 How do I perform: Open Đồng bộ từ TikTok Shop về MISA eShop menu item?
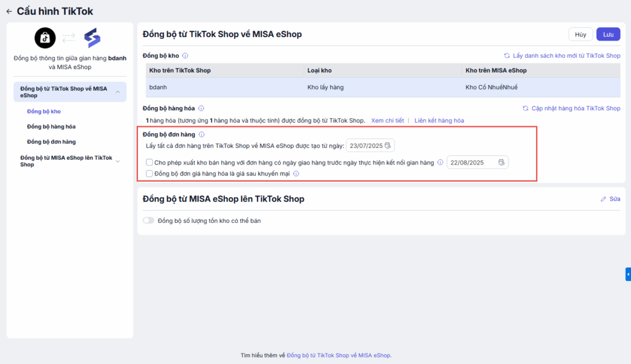70,92
